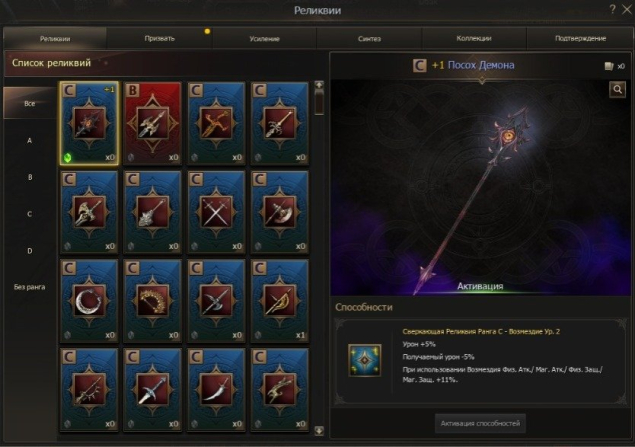635x447 pixels.
Task: Select the golden bow relic with x1 count
Action: point(280,301)
